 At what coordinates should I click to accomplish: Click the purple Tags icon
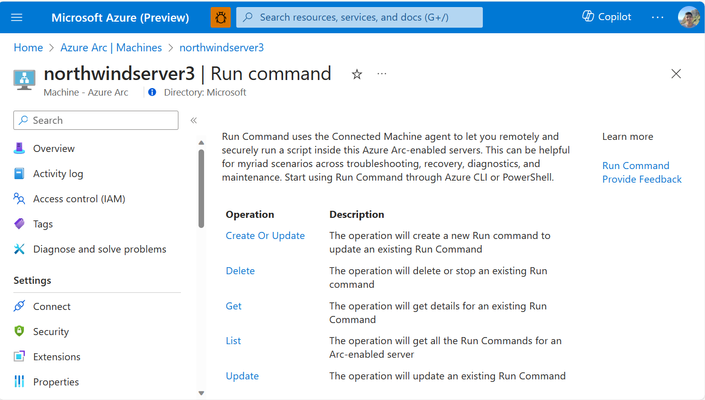pyautogui.click(x=19, y=224)
